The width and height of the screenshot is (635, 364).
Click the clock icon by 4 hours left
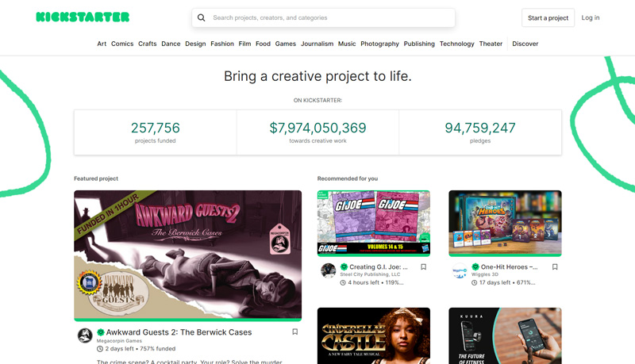point(343,282)
